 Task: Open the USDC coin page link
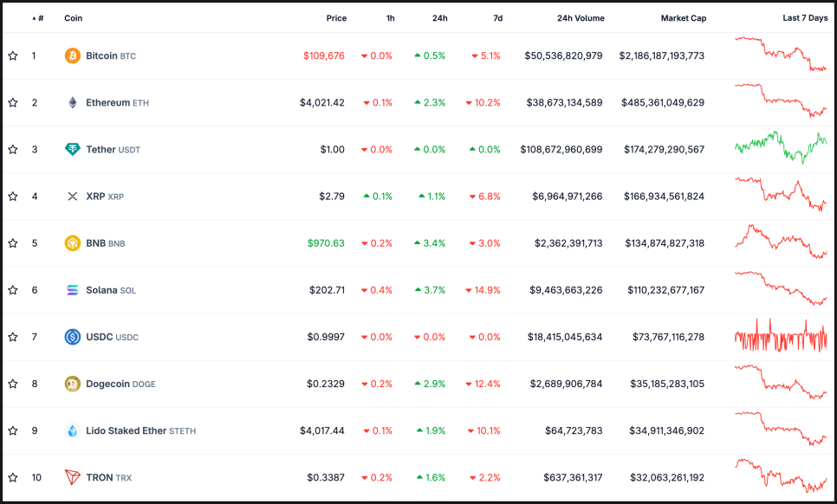[x=112, y=337]
